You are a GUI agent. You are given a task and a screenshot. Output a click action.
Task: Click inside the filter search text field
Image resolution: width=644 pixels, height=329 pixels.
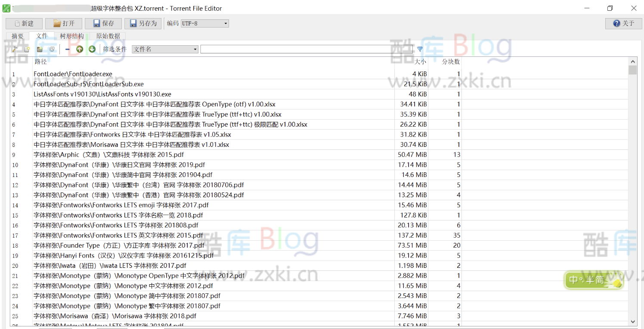[x=306, y=49]
